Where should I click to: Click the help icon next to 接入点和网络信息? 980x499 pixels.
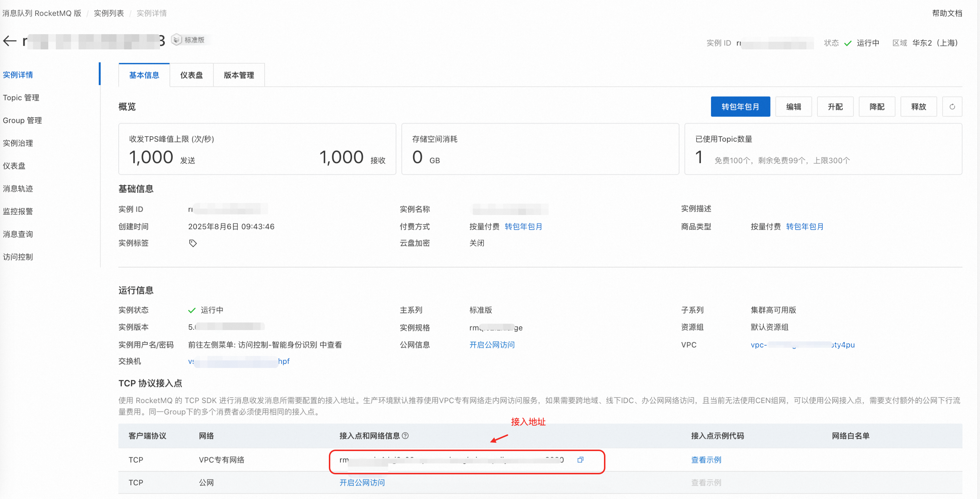[405, 436]
